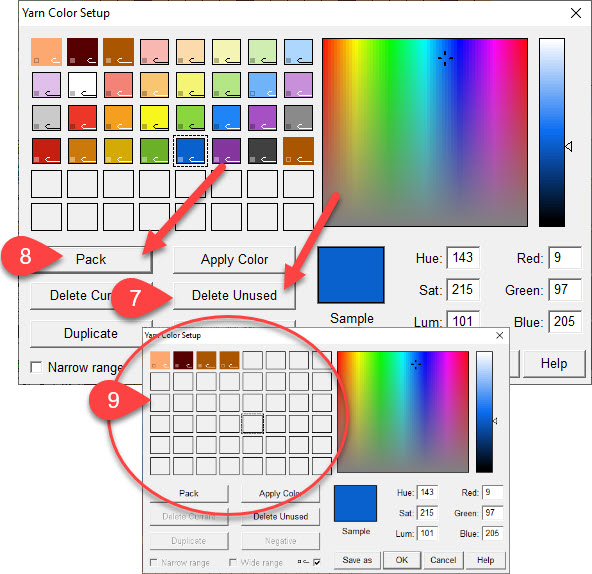Toggle the checked yarn symbol checkbox
The image size is (592, 574).
317,562
